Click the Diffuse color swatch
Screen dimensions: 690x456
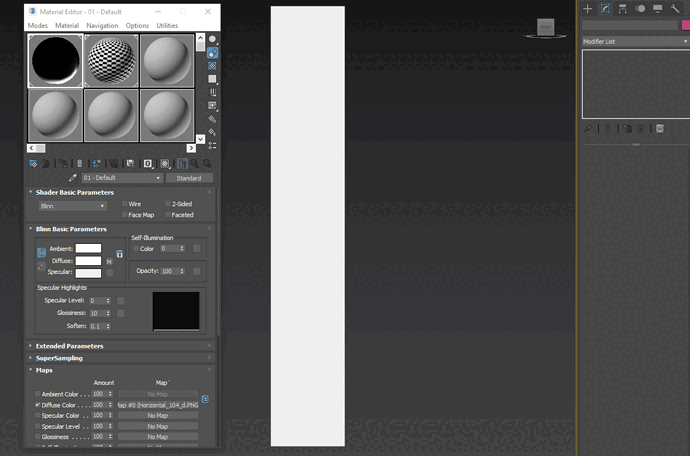click(88, 260)
